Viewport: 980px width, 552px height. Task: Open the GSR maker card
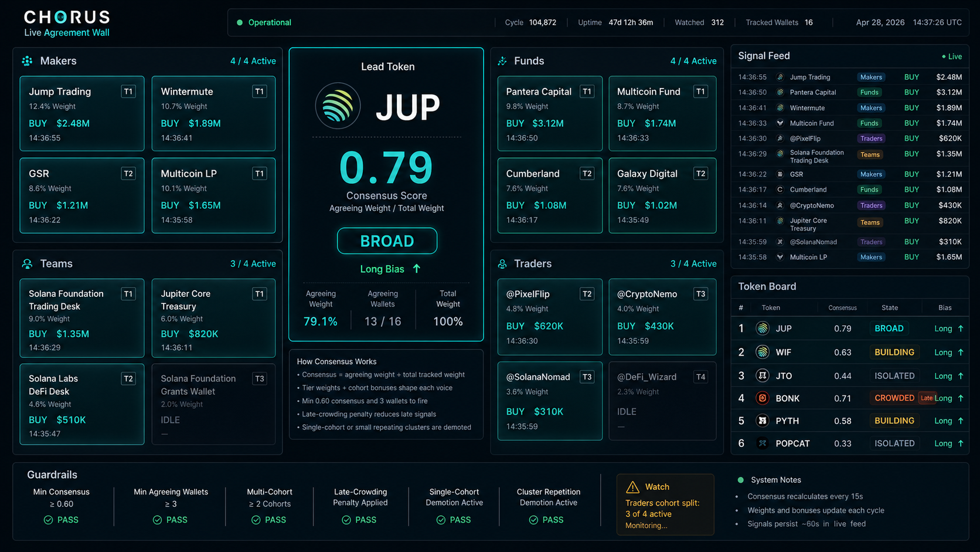[82, 195]
